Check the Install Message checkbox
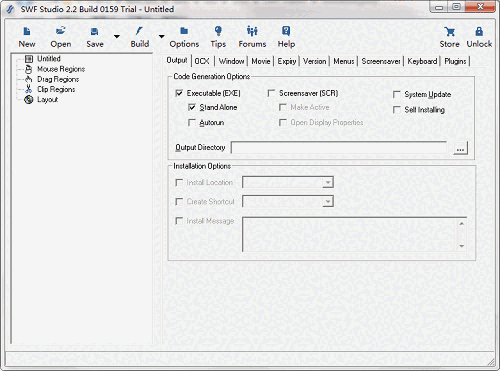The width and height of the screenshot is (500, 371). 179,221
